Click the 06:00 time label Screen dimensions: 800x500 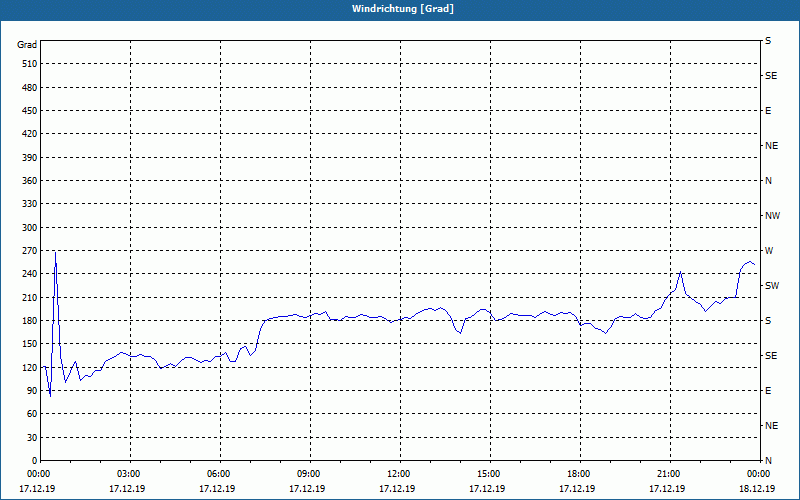click(220, 474)
